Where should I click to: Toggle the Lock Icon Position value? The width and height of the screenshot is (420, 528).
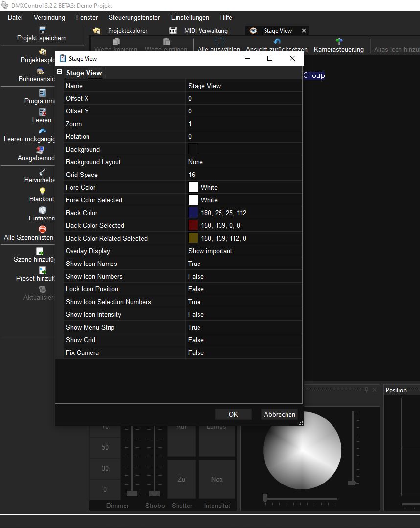pos(243,289)
